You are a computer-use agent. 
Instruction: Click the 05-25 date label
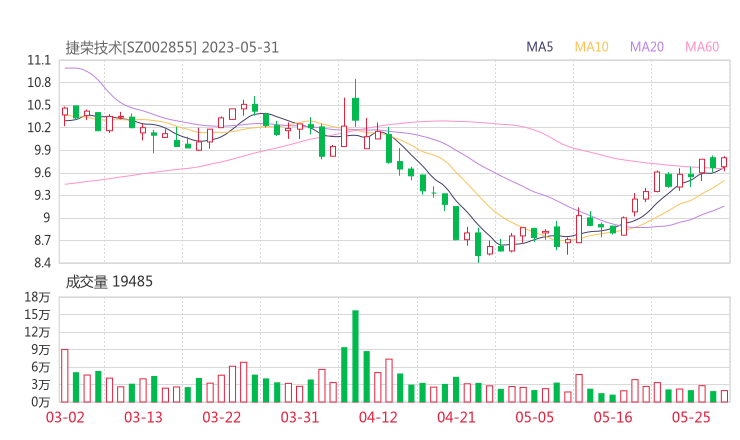tap(691, 417)
